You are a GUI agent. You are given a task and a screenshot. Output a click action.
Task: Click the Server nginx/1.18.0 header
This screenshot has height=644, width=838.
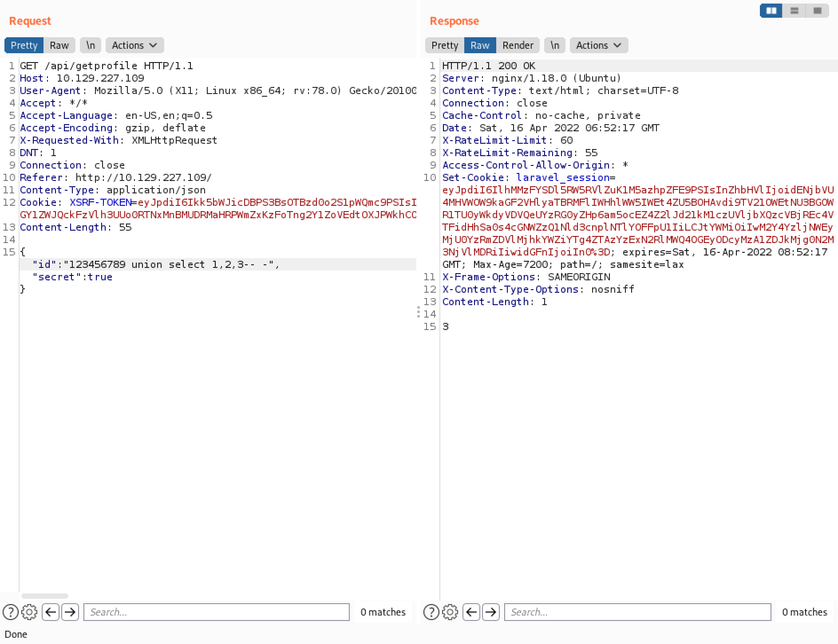point(532,78)
